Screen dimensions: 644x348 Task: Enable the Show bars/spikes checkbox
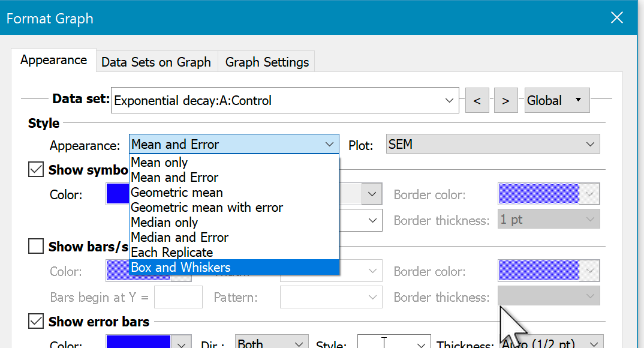coord(37,247)
